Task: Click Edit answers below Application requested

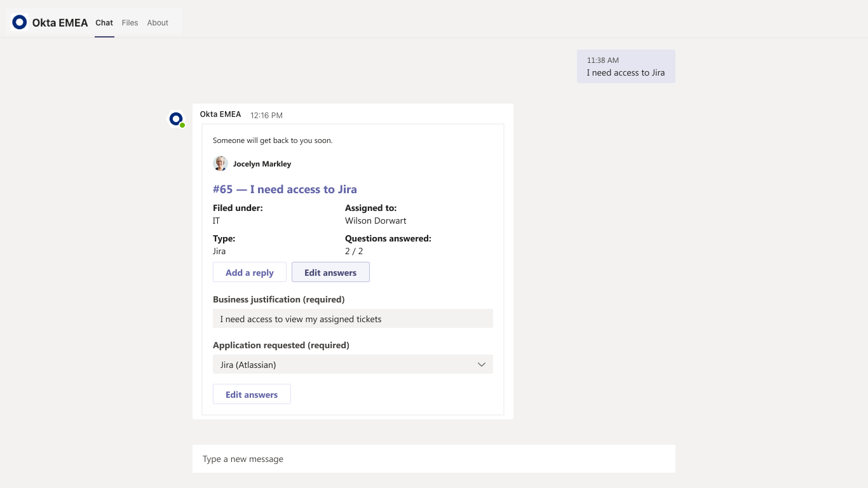Action: [252, 395]
